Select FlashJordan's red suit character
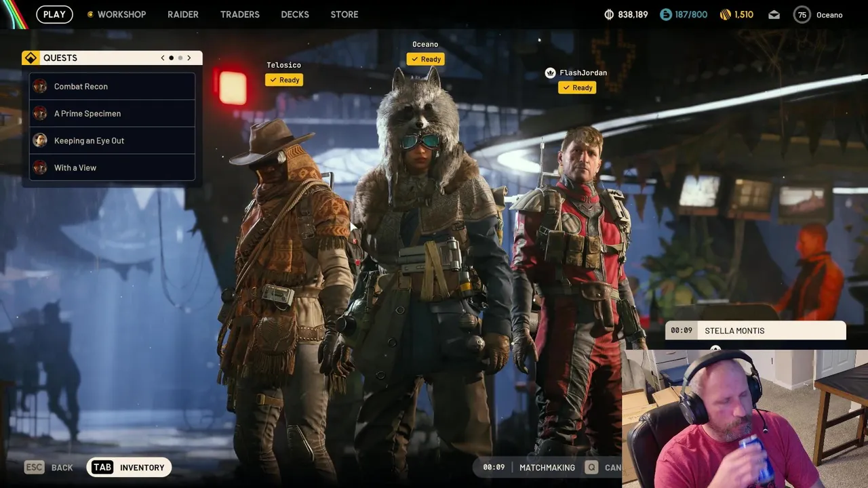Image resolution: width=868 pixels, height=488 pixels. coord(576,291)
